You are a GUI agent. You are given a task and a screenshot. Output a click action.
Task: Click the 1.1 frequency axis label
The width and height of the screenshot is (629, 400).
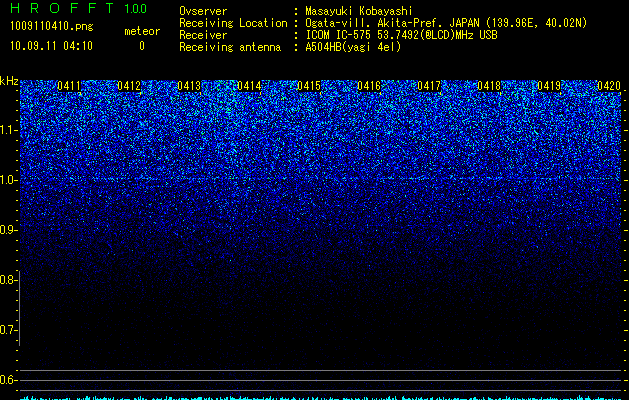click(x=8, y=130)
